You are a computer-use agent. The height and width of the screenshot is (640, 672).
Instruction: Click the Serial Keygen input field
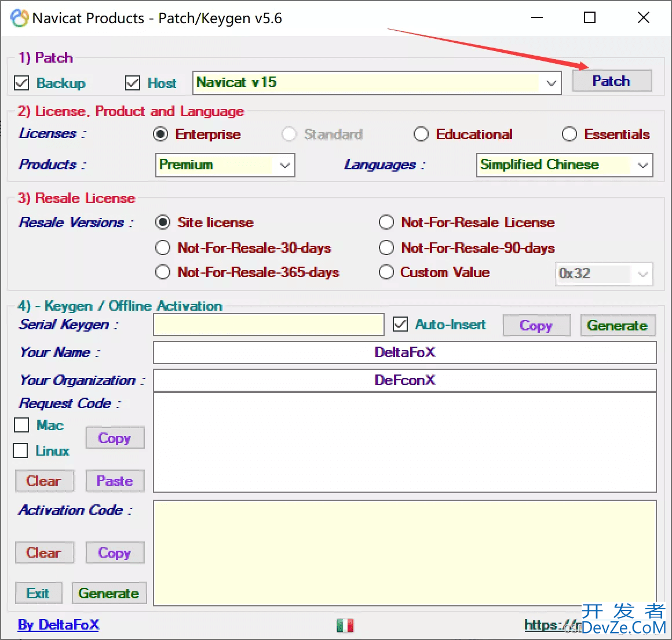pos(269,325)
